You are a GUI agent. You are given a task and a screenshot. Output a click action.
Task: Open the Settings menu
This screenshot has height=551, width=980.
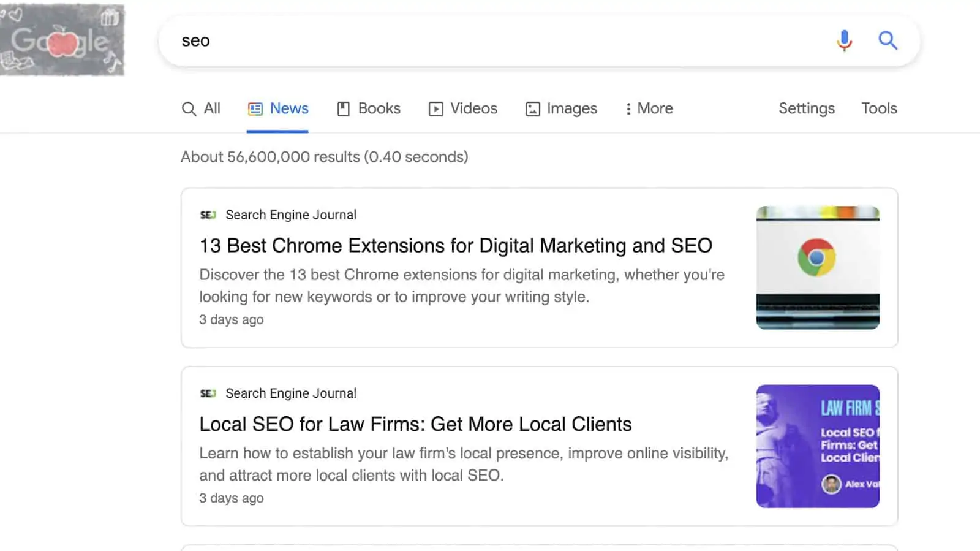(x=806, y=108)
